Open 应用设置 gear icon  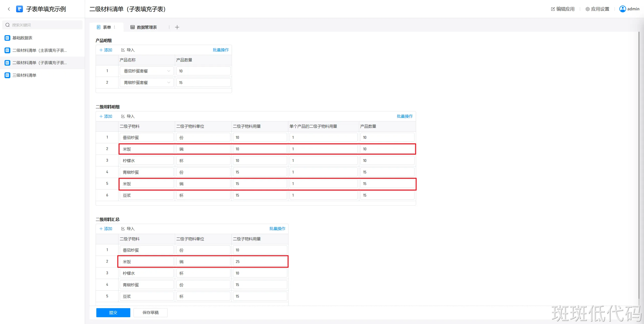pos(587,9)
